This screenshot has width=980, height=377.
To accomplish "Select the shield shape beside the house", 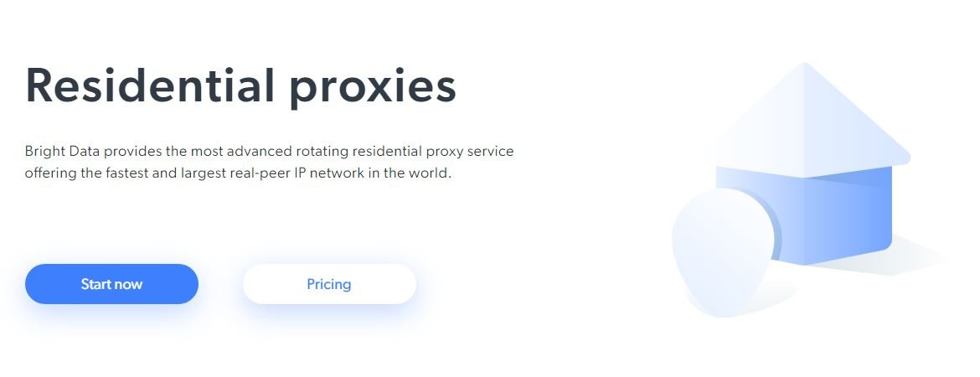I will pyautogui.click(x=723, y=249).
